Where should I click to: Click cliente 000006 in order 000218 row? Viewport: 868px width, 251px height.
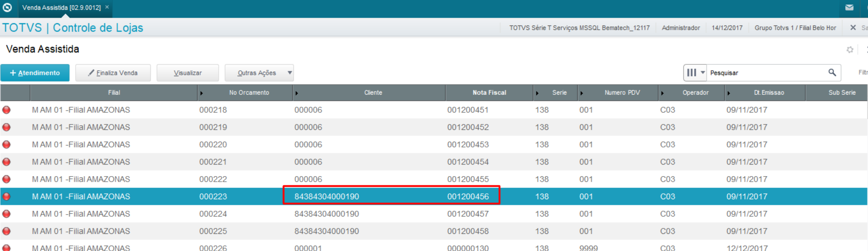(308, 110)
